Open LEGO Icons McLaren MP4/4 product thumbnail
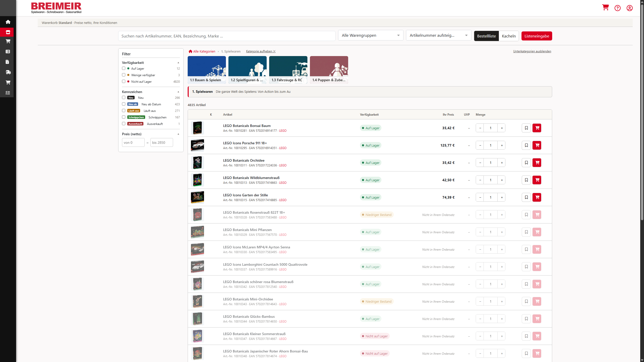 [x=197, y=249]
